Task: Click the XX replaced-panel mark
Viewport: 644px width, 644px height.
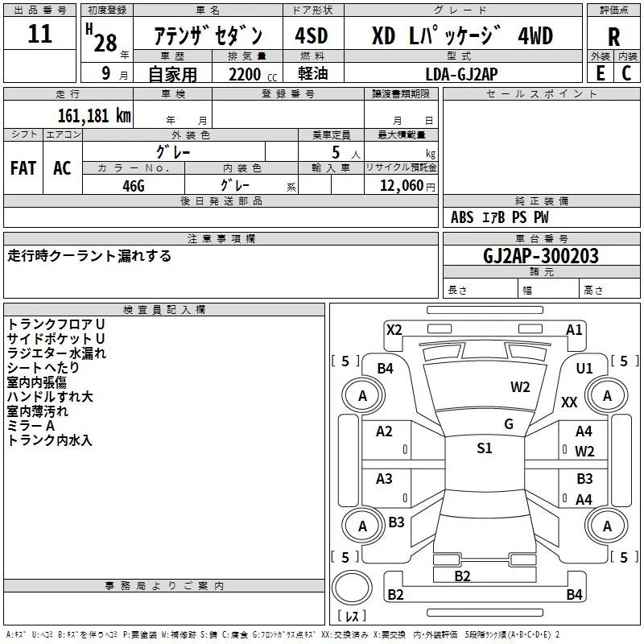Action: pyautogui.click(x=569, y=402)
